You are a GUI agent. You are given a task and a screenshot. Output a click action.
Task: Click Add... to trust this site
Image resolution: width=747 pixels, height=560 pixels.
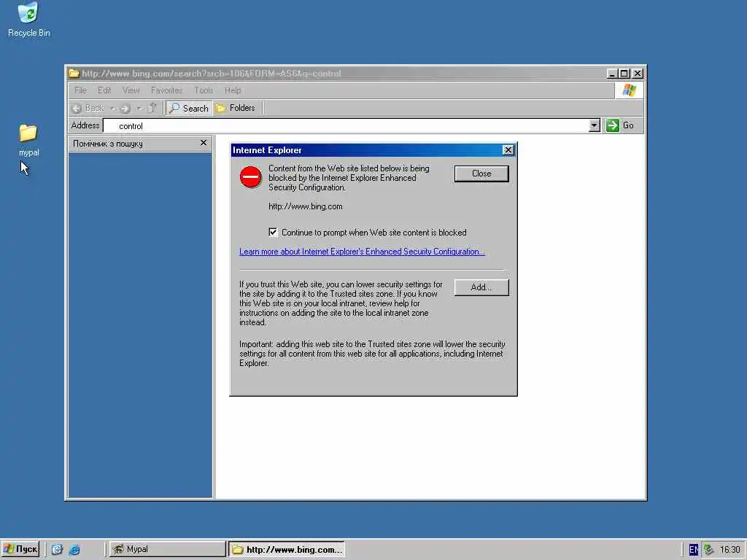click(x=481, y=287)
